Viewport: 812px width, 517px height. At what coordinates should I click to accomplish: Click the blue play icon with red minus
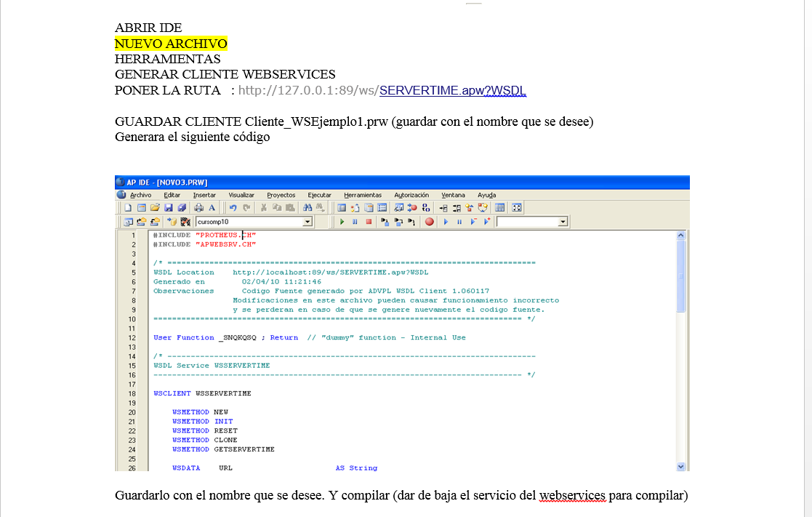pyautogui.click(x=473, y=221)
